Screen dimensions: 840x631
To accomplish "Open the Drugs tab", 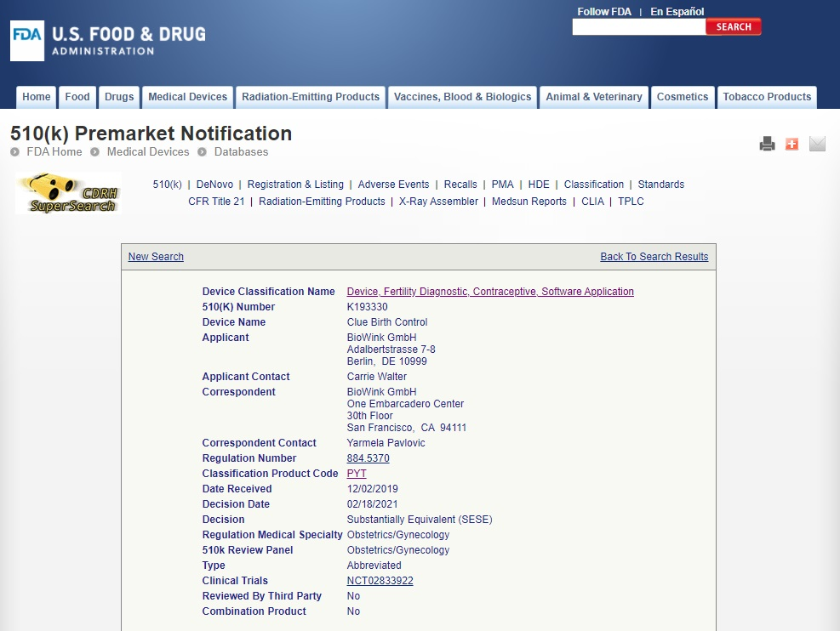I will tap(119, 97).
